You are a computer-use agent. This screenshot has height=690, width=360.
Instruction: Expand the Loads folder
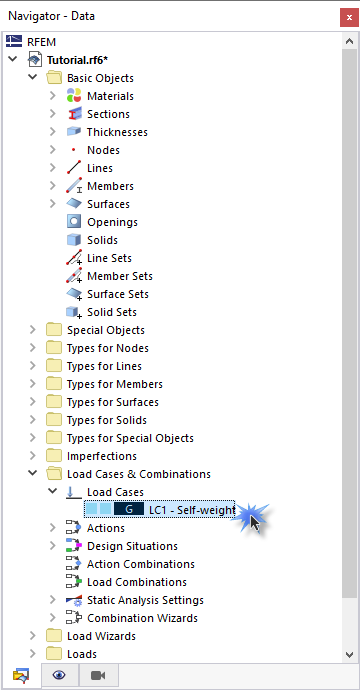click(x=33, y=654)
